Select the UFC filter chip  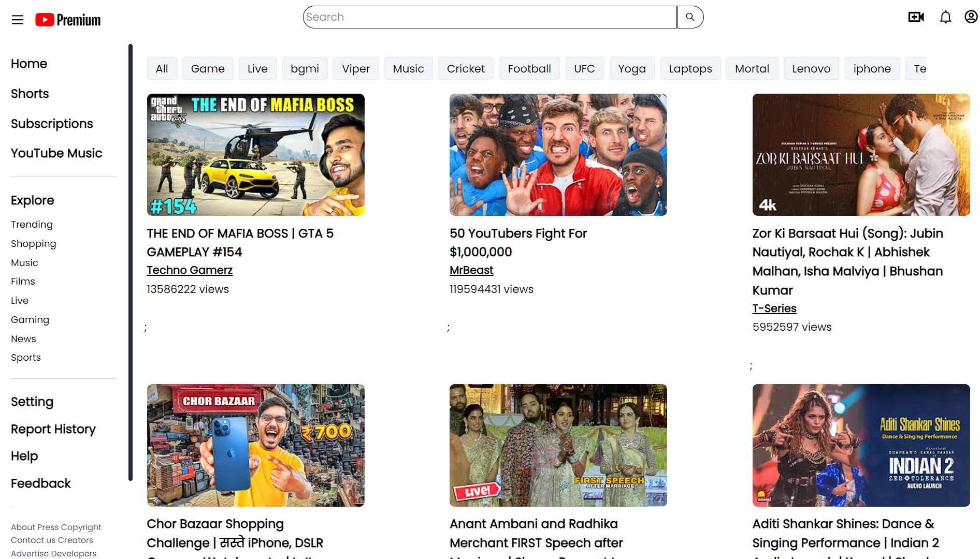click(584, 68)
